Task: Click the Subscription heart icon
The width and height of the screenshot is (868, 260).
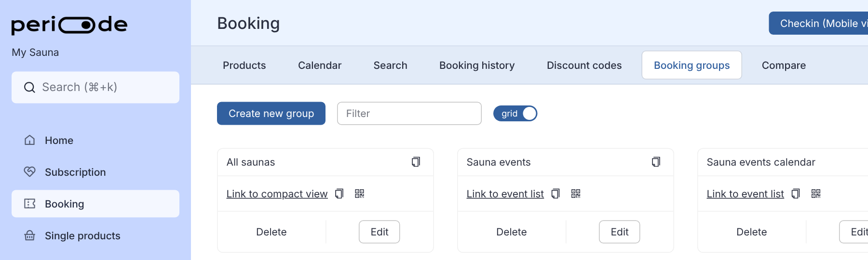Action: (30, 172)
